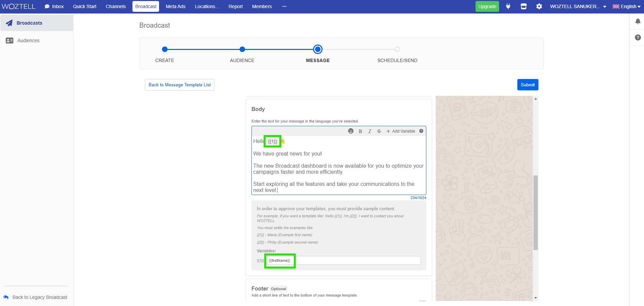This screenshot has width=644, height=306.
Task: Apply bold formatting to the message text
Action: click(x=360, y=131)
